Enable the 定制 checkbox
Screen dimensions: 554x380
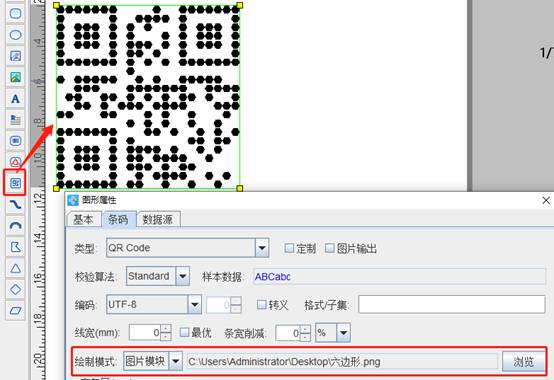pyautogui.click(x=289, y=248)
